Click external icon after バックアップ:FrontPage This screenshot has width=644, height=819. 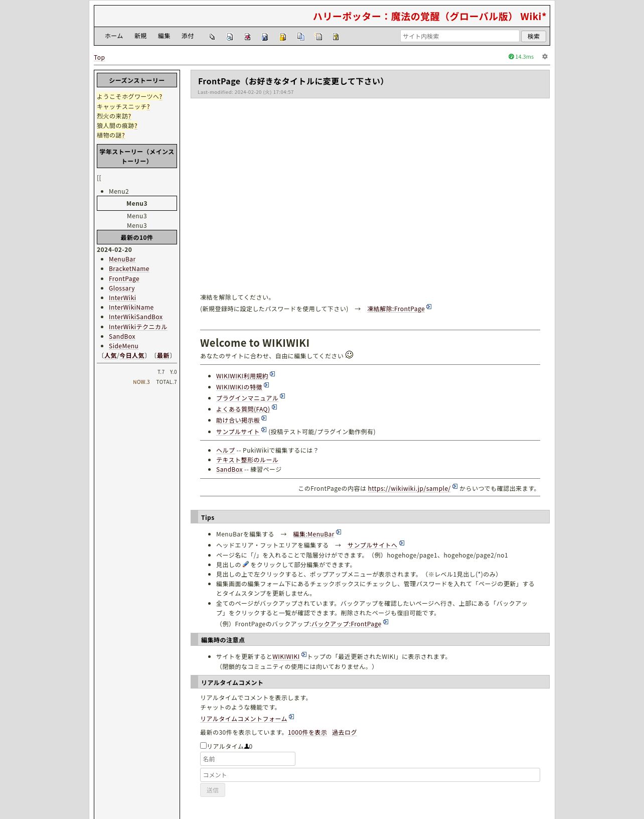pyautogui.click(x=386, y=622)
